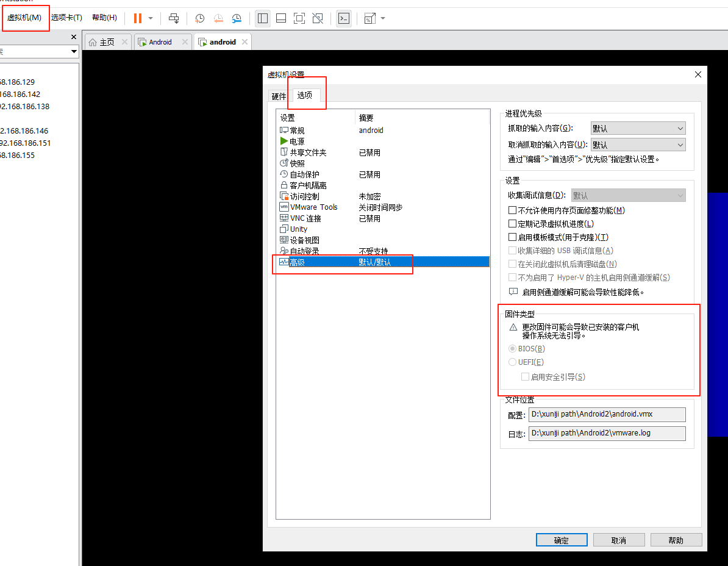The width and height of the screenshot is (728, 566).
Task: Check Hyper-V 侧通道缓解 option
Action: pos(513,277)
